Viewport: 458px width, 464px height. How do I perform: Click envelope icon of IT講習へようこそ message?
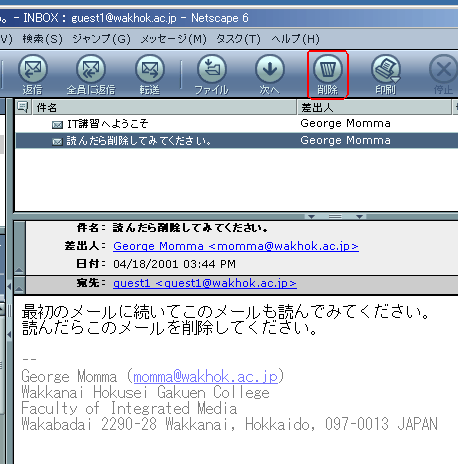tap(57, 125)
